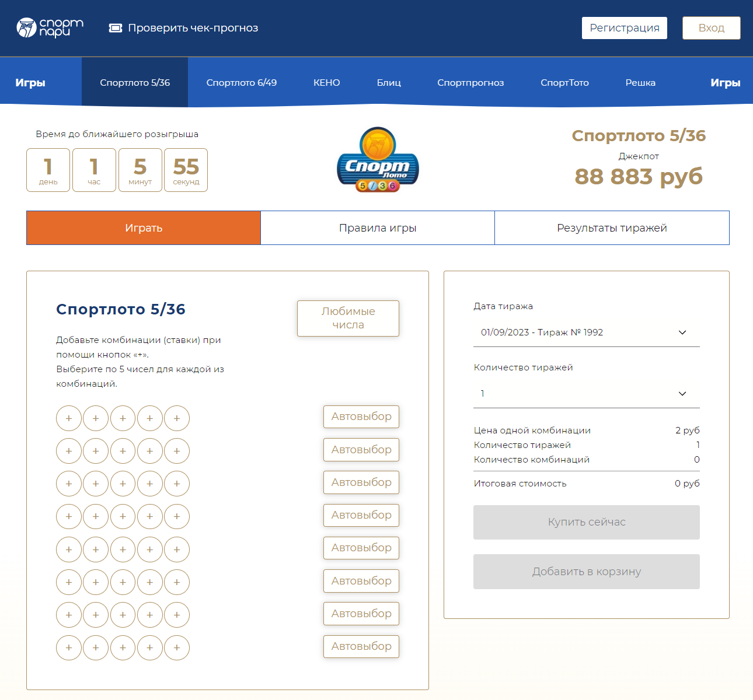Add third number in seventh combination row
The image size is (753, 700).
(x=123, y=615)
